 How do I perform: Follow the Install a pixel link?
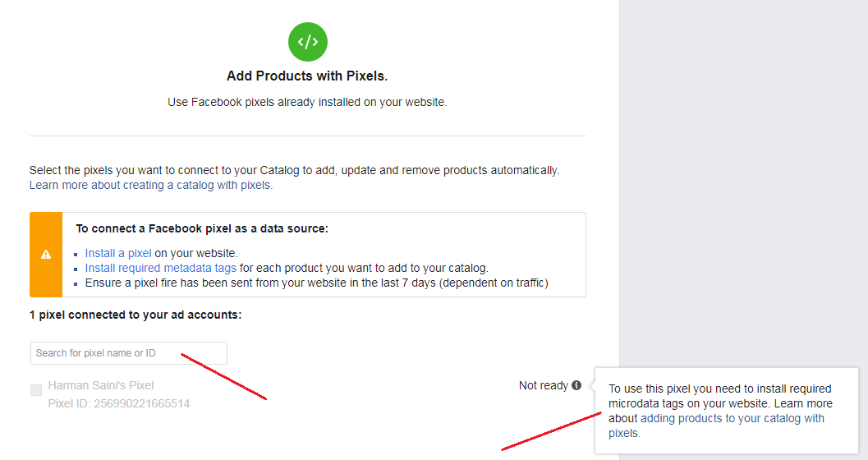point(118,253)
